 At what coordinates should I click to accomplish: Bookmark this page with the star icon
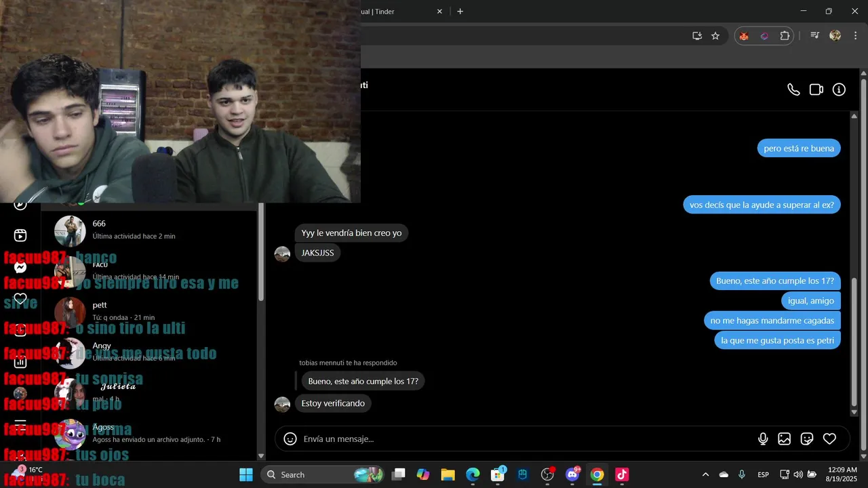point(715,36)
